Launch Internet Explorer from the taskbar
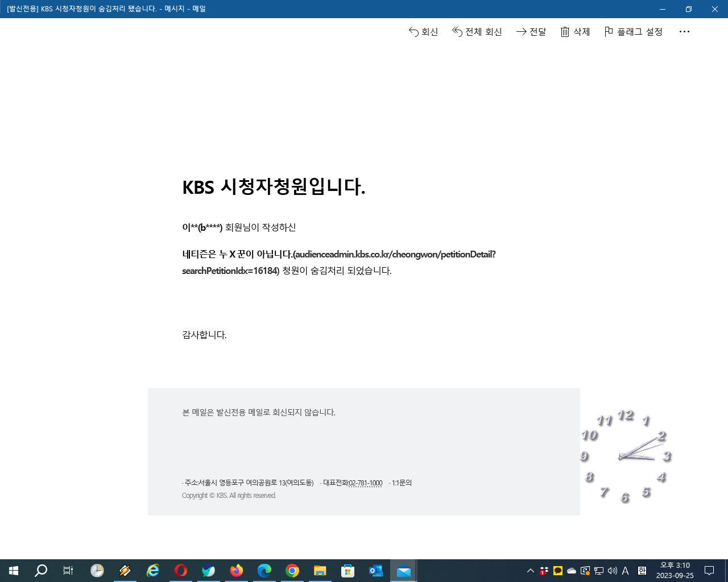This screenshot has width=728, height=582. [x=153, y=571]
